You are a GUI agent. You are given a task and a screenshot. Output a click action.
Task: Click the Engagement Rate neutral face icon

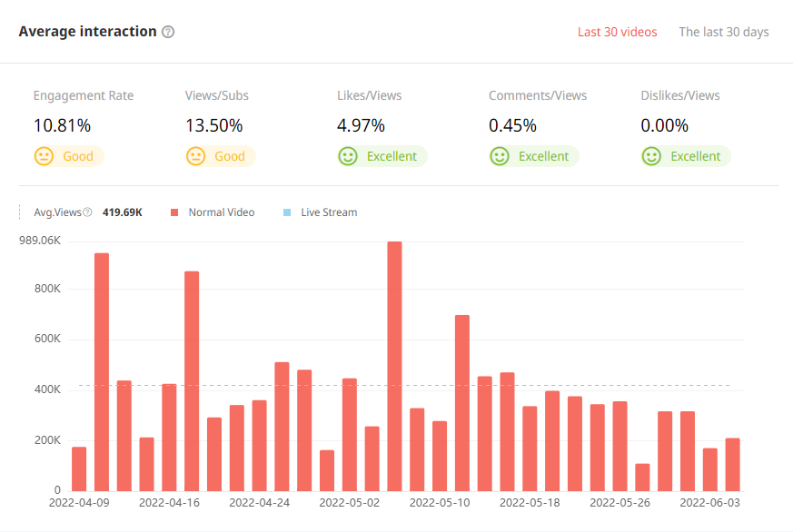point(44,156)
